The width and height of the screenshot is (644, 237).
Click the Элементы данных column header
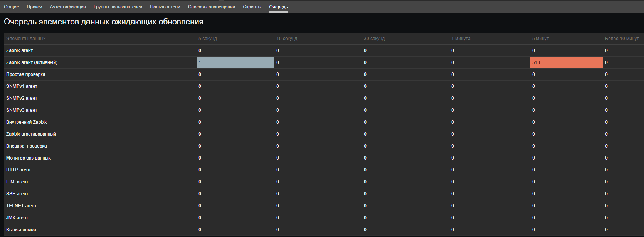(x=26, y=39)
